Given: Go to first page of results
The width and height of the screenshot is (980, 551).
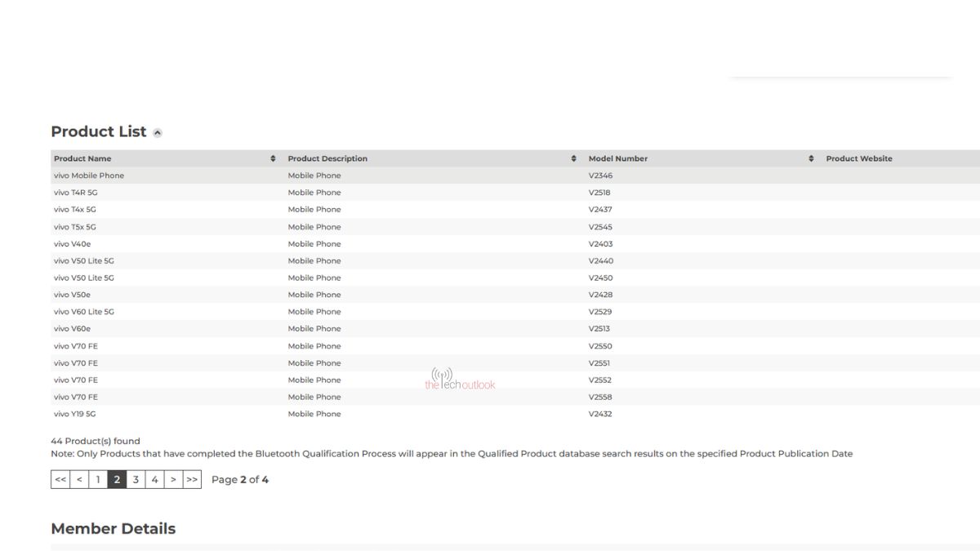Looking at the screenshot, I should [x=60, y=479].
